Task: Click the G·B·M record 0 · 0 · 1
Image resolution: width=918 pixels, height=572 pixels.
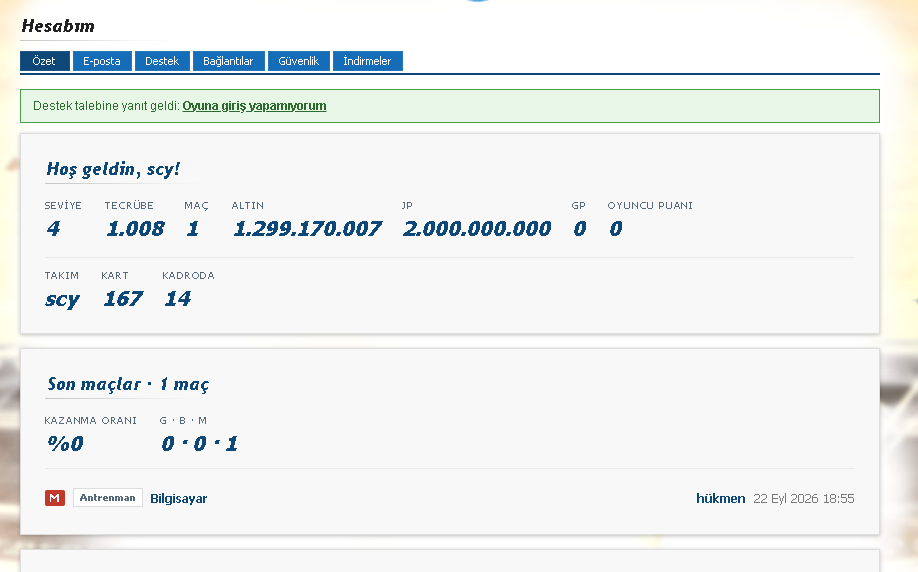Action: [x=200, y=443]
